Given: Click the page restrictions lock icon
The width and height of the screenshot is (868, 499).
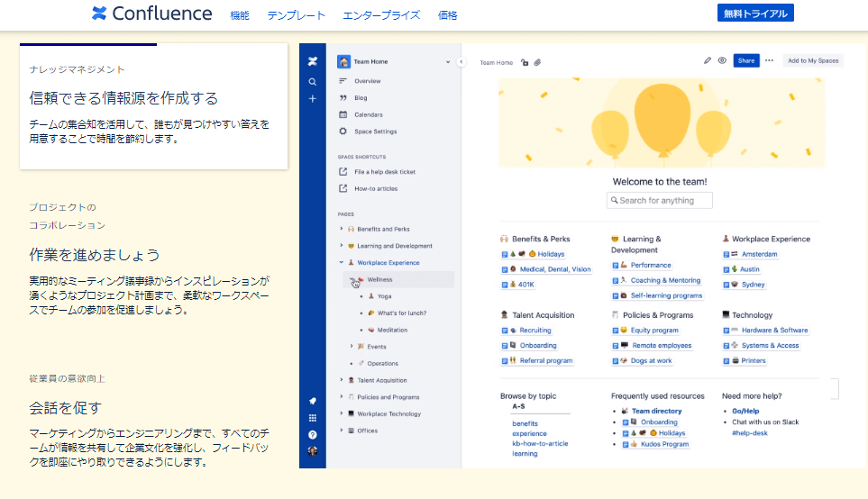Looking at the screenshot, I should [x=525, y=62].
